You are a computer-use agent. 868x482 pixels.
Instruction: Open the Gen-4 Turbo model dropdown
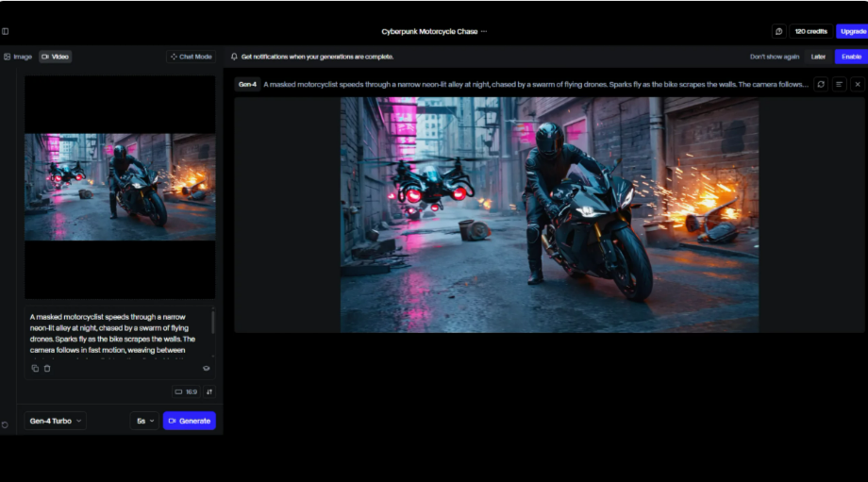pyautogui.click(x=56, y=421)
